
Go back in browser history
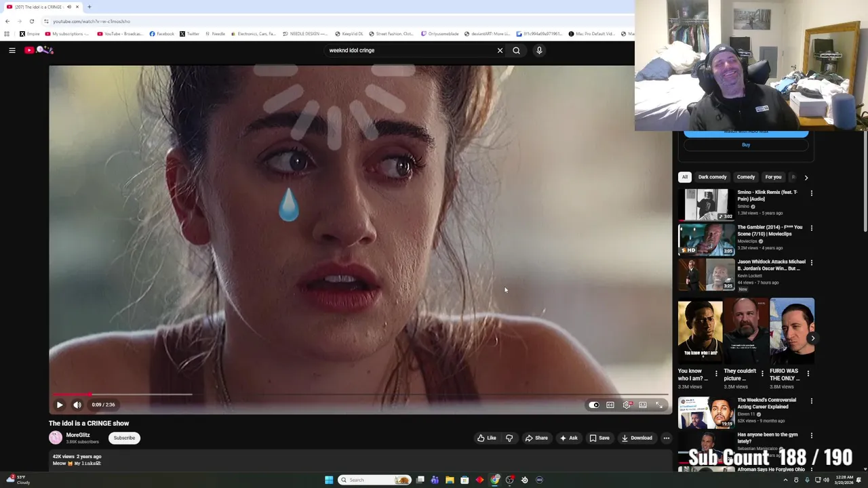point(7,21)
